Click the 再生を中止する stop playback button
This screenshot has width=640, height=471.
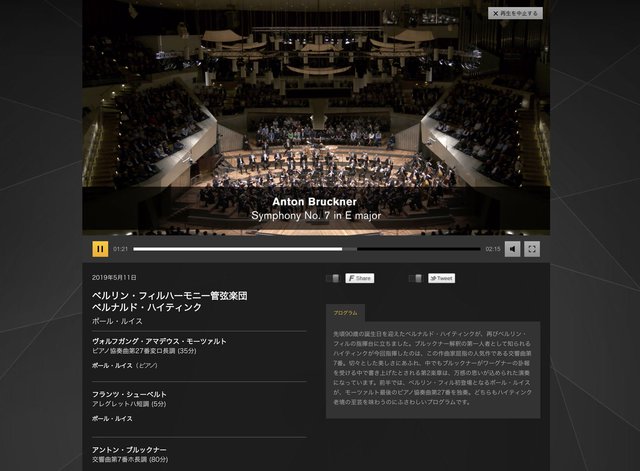(x=516, y=13)
